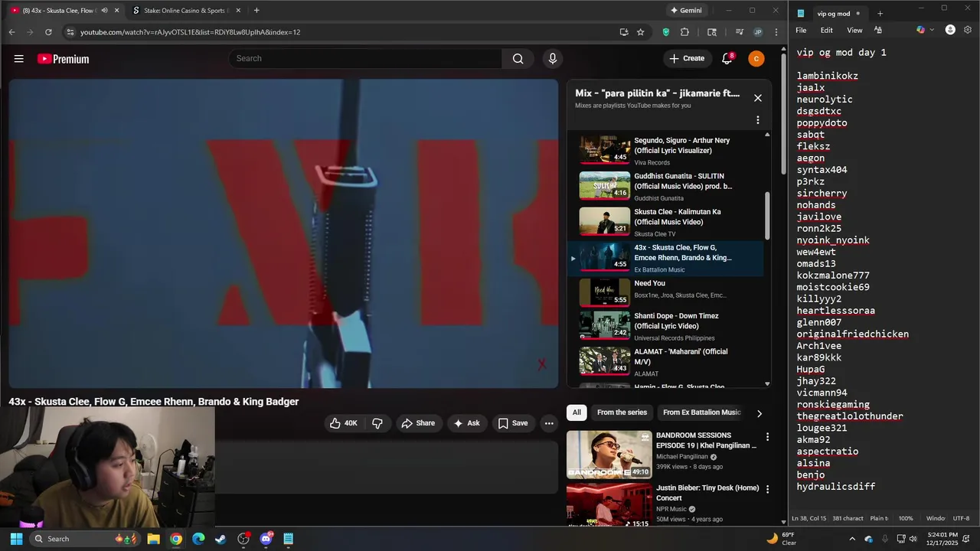
Task: Open the taskbar clock showing 5:24:01 PM
Action: [942, 539]
